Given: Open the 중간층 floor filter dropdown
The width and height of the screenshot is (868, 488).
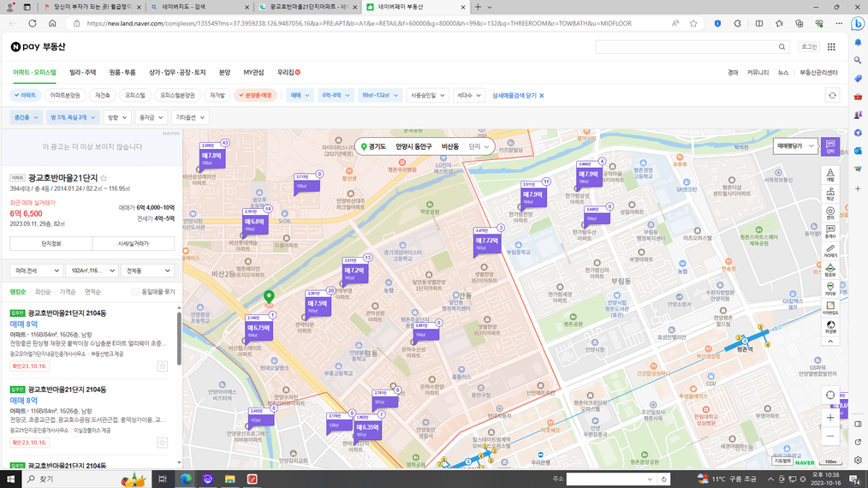Looking at the screenshot, I should (x=26, y=117).
